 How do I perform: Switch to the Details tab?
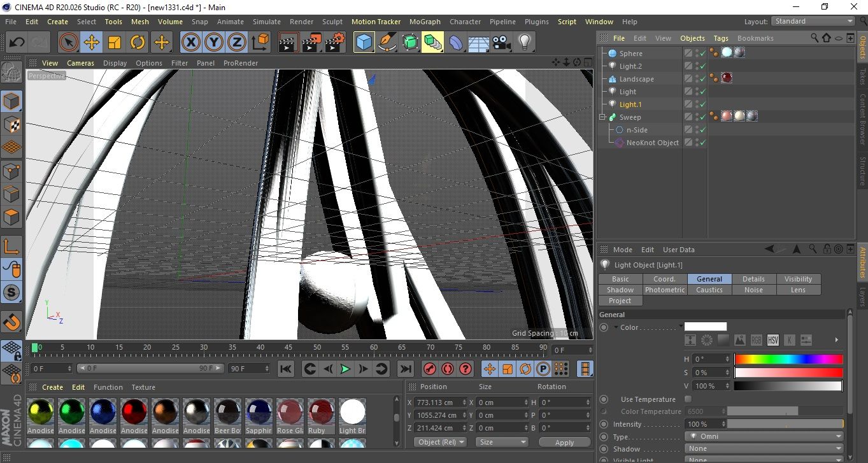754,279
